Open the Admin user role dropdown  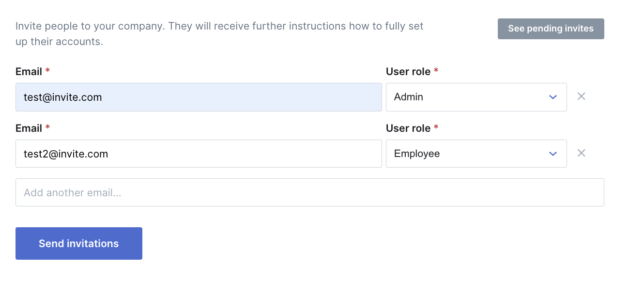tap(476, 97)
